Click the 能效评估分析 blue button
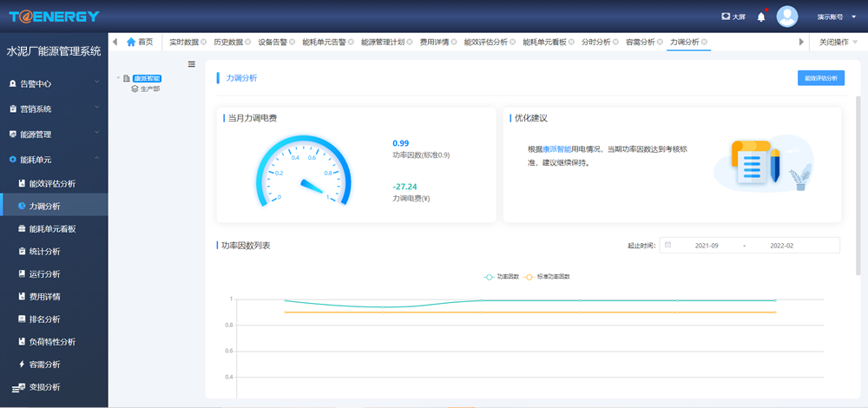Screen dimensions: 868x408 (821, 78)
